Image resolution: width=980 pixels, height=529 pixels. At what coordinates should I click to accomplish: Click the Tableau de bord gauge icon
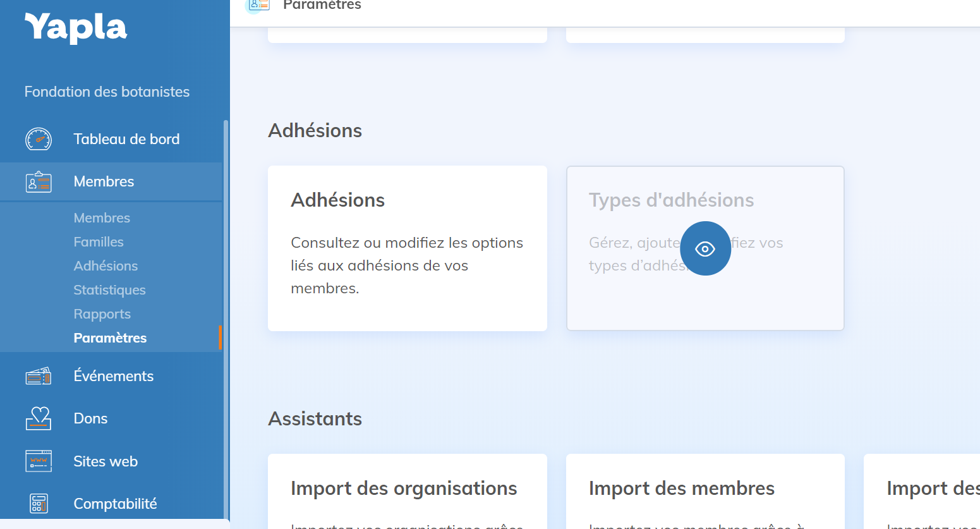39,139
